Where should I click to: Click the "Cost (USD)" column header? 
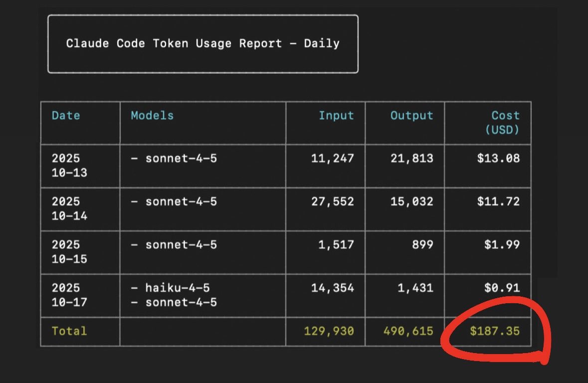pos(502,123)
